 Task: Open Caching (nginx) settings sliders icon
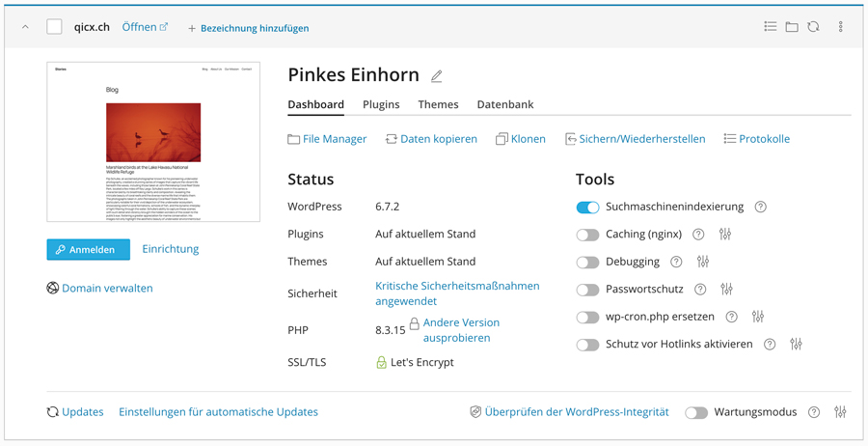click(x=725, y=235)
